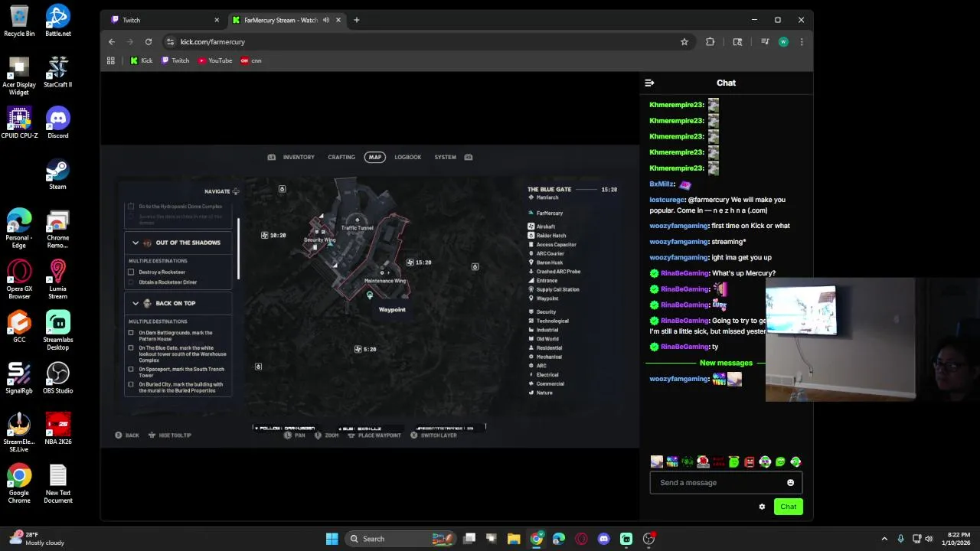Click the quest list scrollbar
The image size is (980, 551).
point(238,249)
